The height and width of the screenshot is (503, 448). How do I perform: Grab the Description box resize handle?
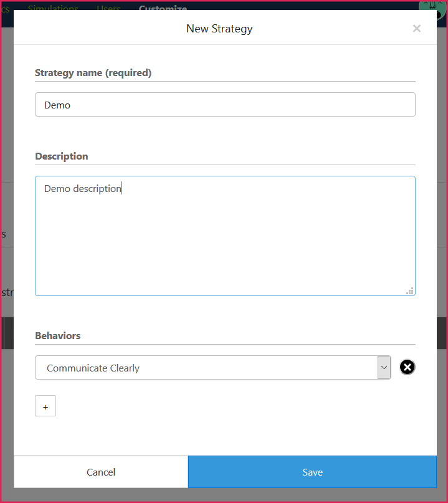pyautogui.click(x=410, y=290)
